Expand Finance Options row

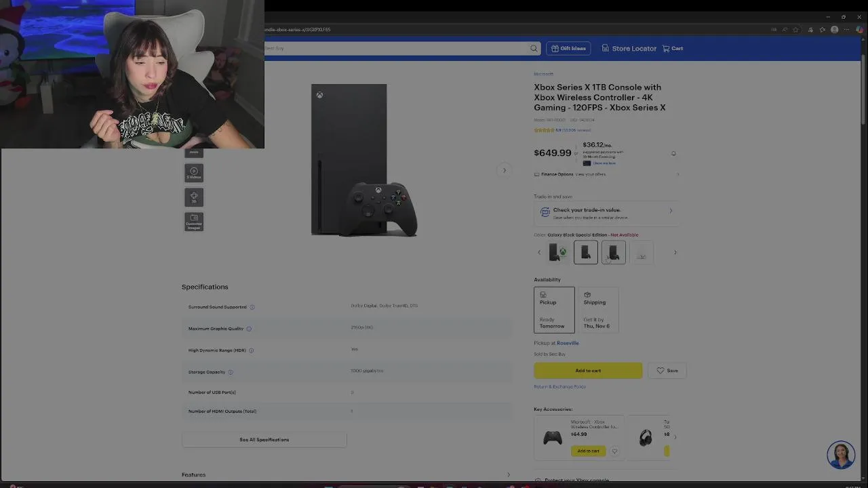tap(606, 174)
